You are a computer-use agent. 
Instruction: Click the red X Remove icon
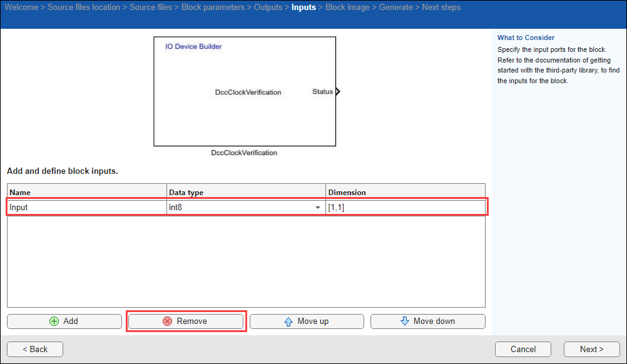[167, 321]
